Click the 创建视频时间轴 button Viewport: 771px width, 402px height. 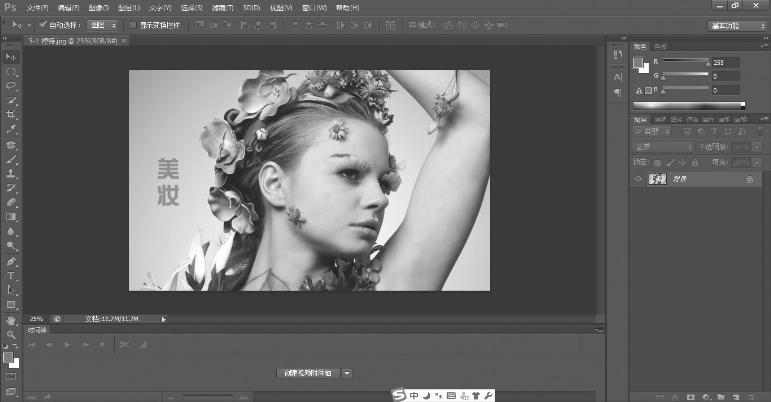coord(306,372)
